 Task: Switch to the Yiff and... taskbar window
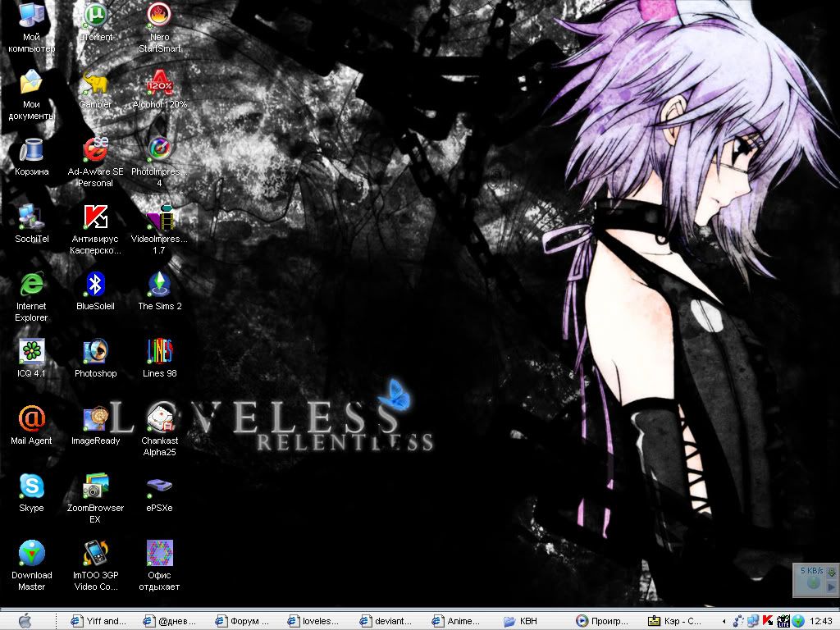pyautogui.click(x=100, y=621)
